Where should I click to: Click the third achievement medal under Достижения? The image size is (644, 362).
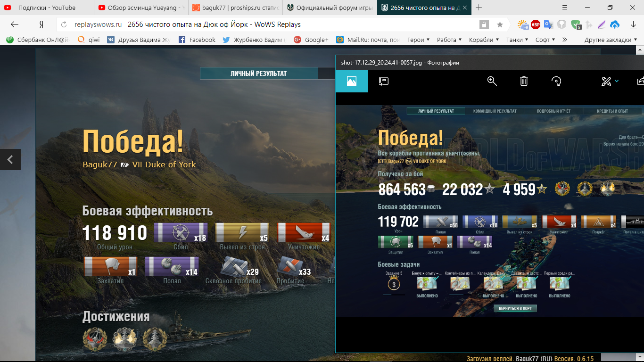pyautogui.click(x=156, y=338)
